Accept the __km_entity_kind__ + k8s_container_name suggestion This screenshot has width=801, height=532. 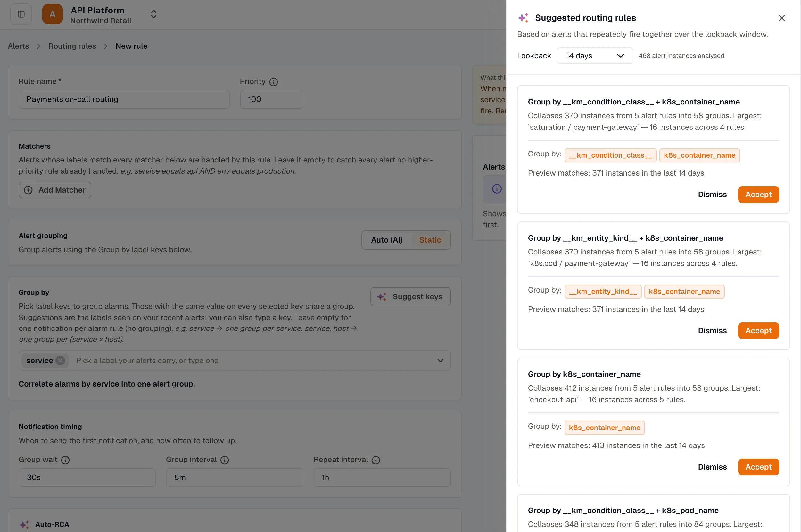[758, 330]
